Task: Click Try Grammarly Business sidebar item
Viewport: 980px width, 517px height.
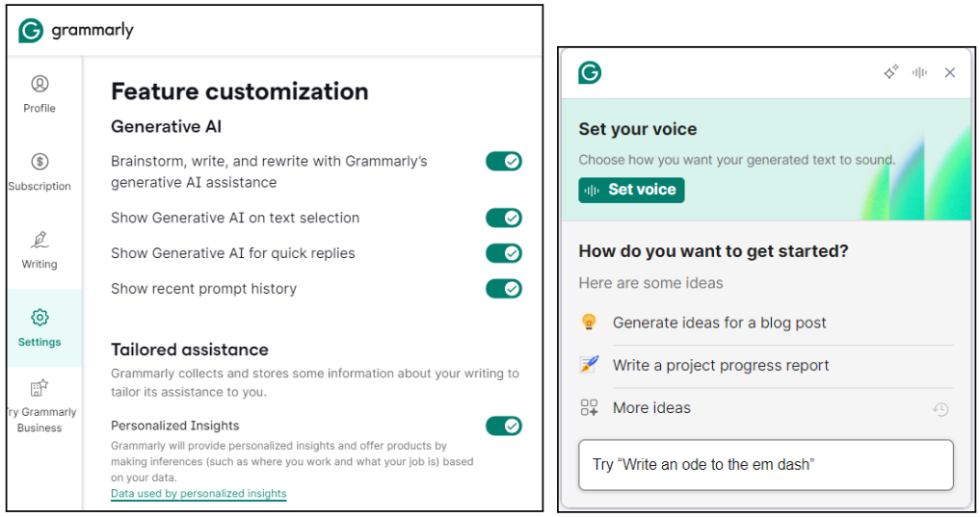Action: 40,405
